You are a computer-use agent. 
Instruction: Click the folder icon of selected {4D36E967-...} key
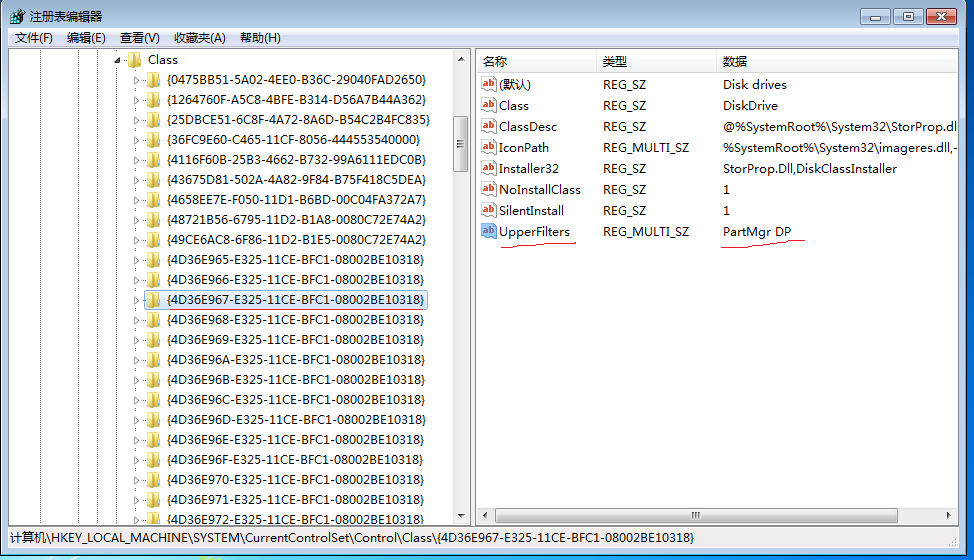point(153,300)
